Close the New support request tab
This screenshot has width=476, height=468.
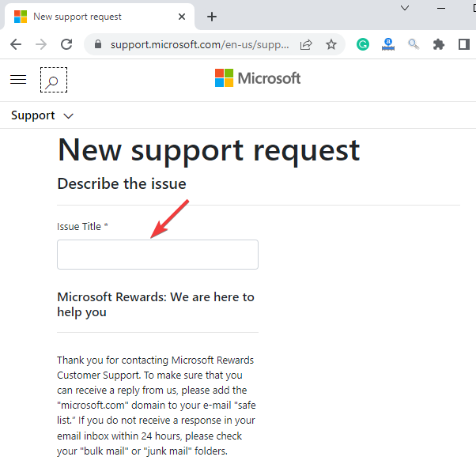(183, 17)
